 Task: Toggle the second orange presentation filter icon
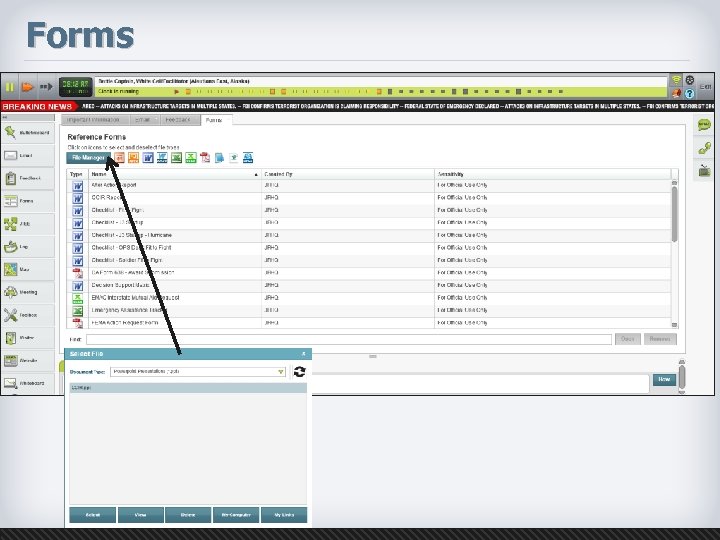pyautogui.click(x=134, y=158)
